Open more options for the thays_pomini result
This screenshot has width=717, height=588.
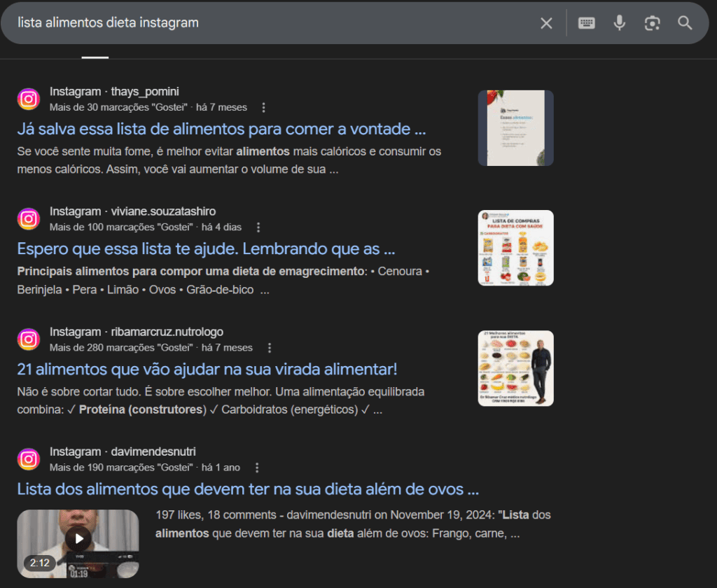(263, 107)
